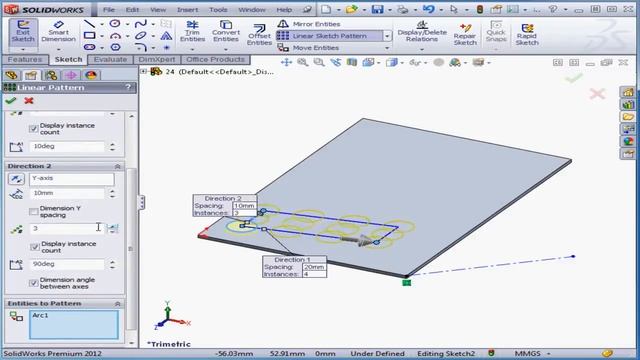Open the Trim Entities dropdown arrow

click(192, 49)
